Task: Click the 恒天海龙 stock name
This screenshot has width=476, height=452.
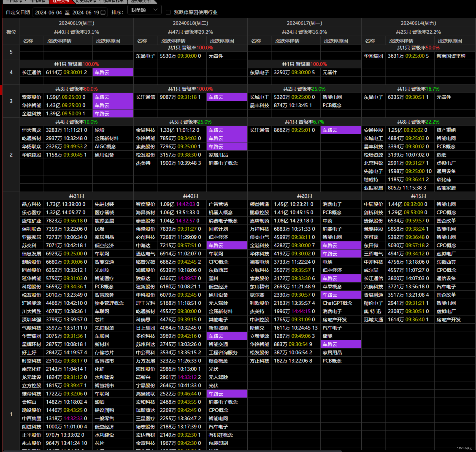Action: [x=32, y=130]
